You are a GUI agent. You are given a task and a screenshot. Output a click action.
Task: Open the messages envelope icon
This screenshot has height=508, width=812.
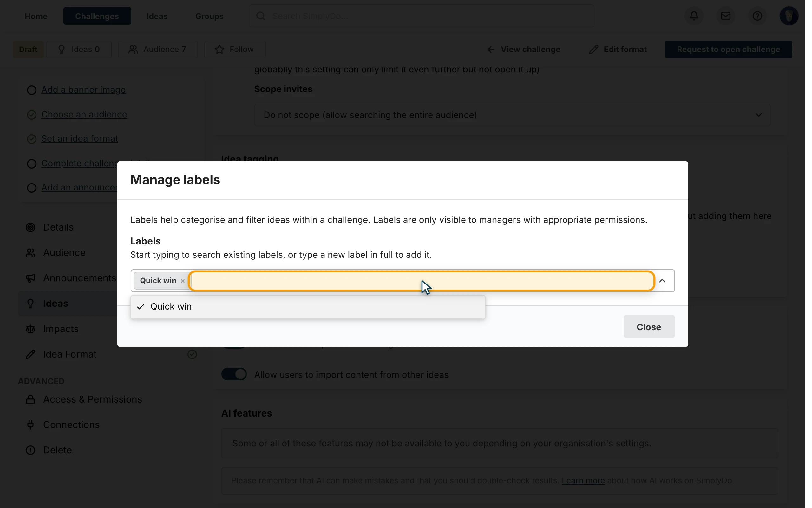pyautogui.click(x=725, y=16)
